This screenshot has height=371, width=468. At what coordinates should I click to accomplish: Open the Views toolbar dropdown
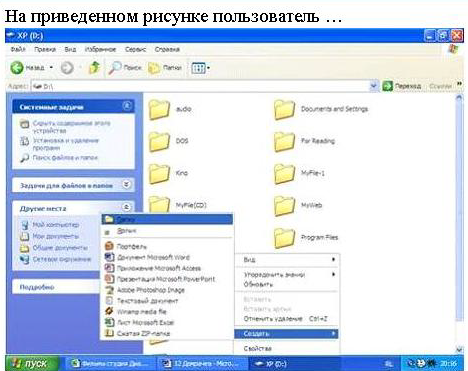tap(201, 68)
